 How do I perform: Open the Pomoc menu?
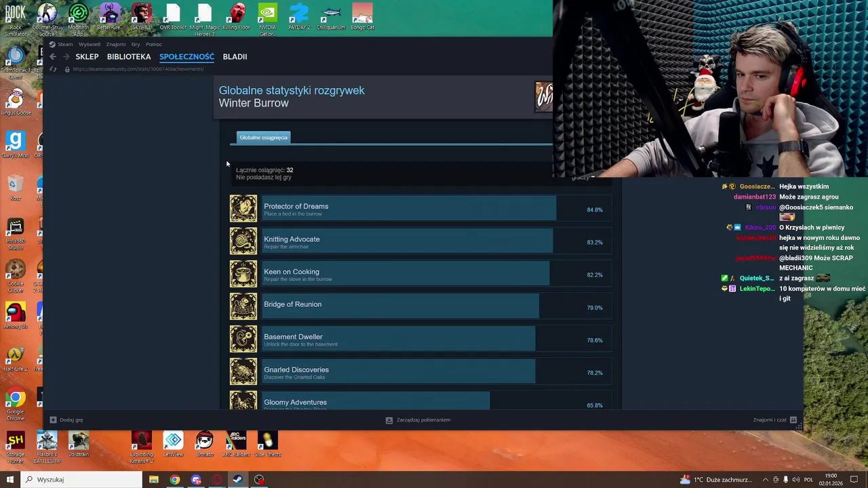pyautogui.click(x=154, y=44)
